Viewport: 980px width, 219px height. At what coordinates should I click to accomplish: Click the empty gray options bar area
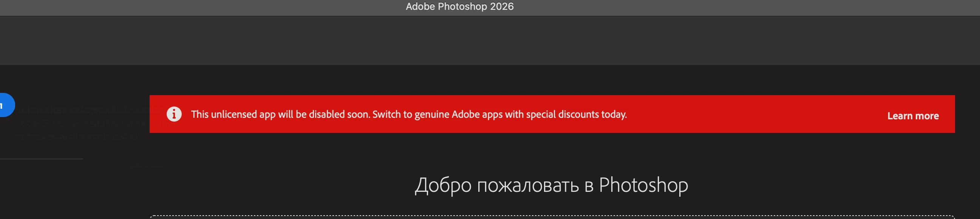tap(490, 40)
